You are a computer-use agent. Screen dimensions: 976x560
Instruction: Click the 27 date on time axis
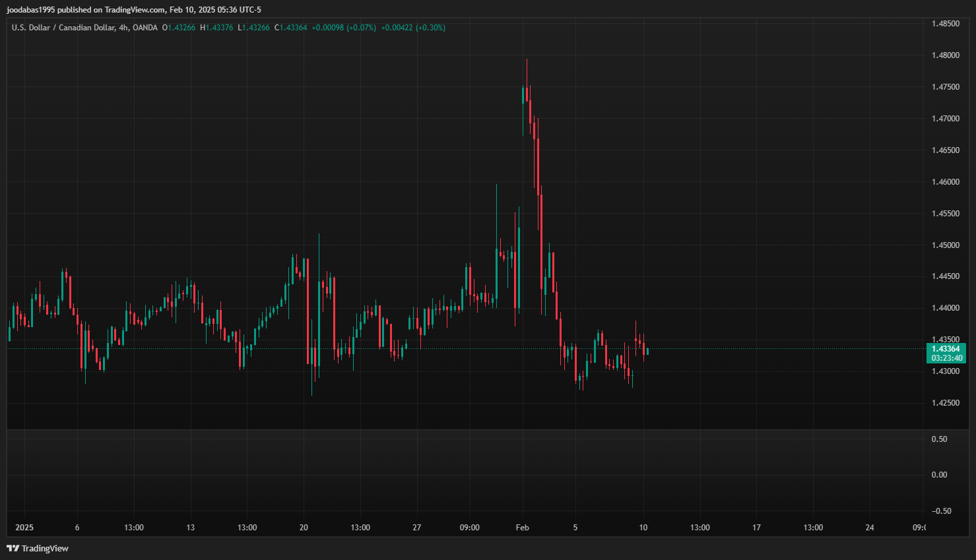coord(416,528)
